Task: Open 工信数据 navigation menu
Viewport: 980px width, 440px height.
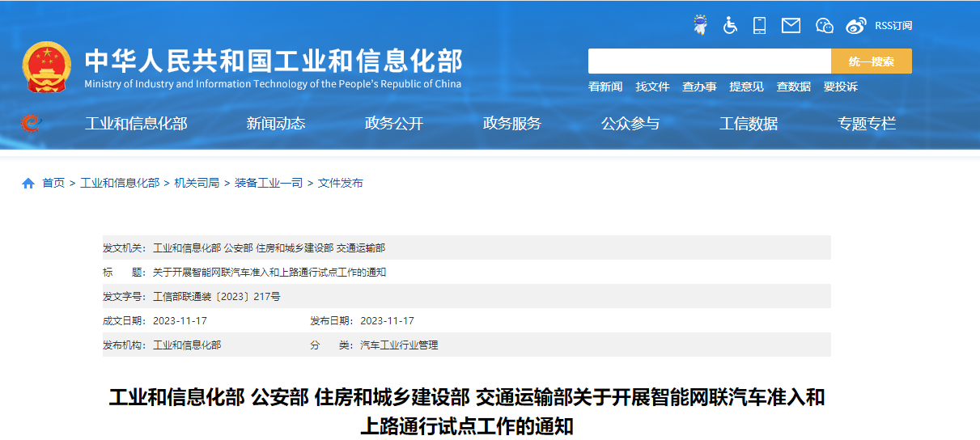Action: pos(749,124)
